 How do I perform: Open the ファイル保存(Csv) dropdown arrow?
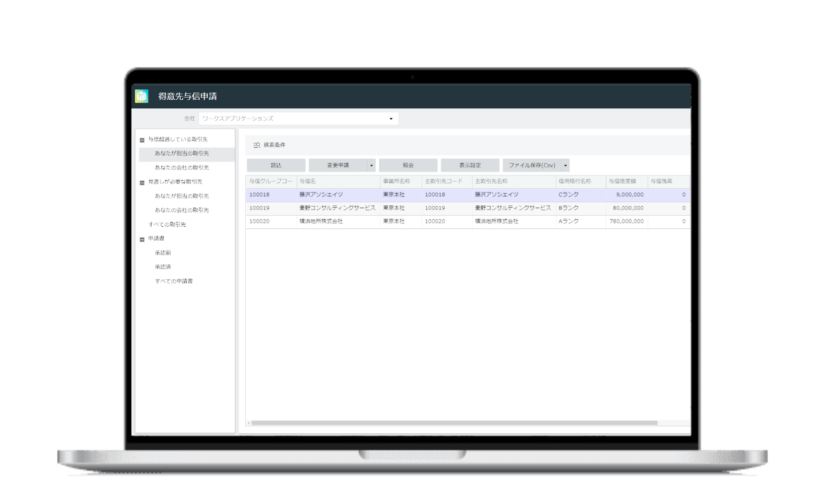coord(565,165)
